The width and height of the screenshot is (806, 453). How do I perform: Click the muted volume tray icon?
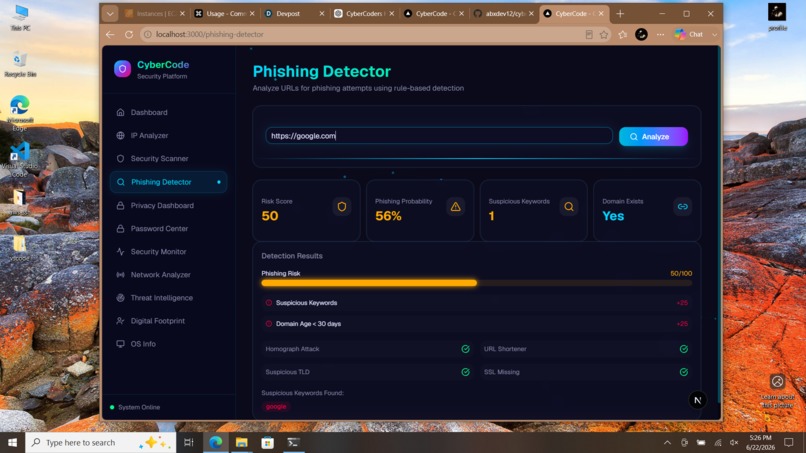(x=734, y=442)
